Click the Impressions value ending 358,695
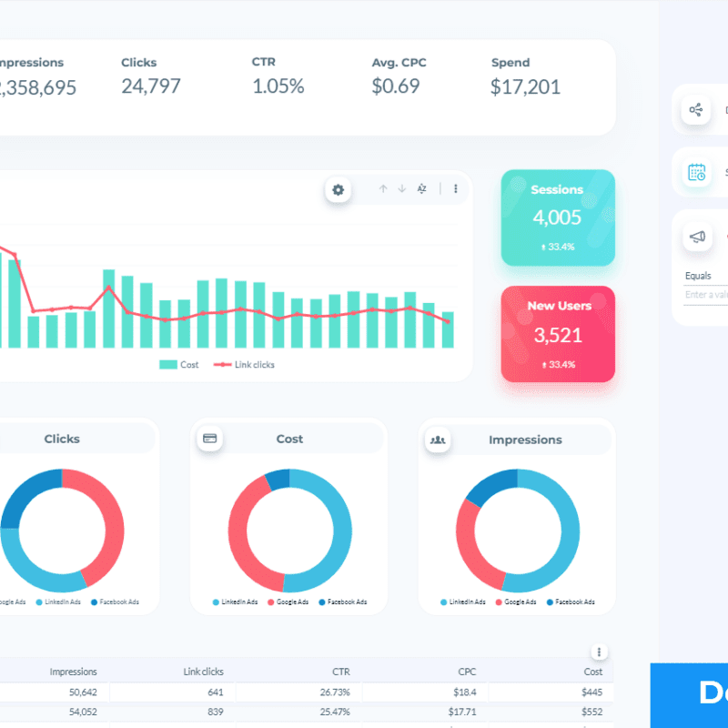The width and height of the screenshot is (728, 728). coord(37,88)
